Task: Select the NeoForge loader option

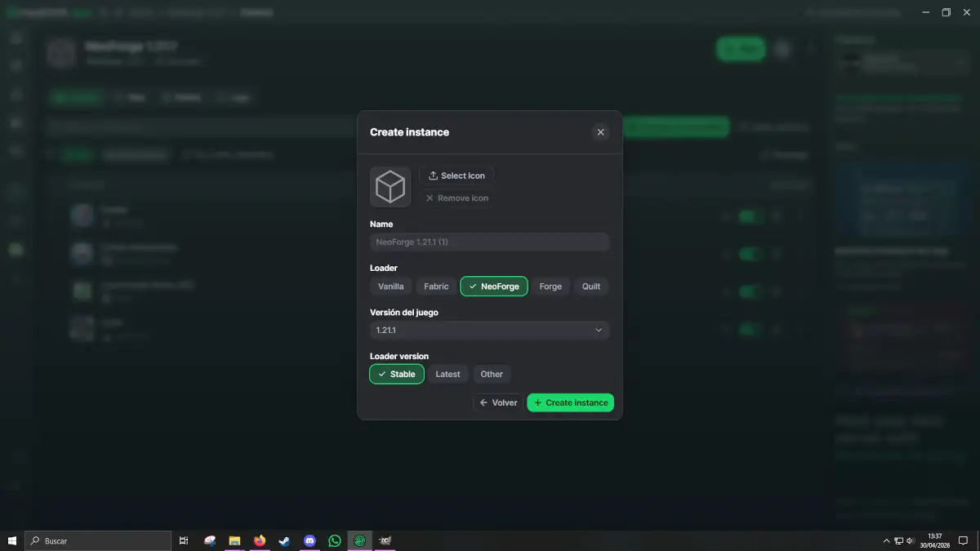Action: click(494, 287)
